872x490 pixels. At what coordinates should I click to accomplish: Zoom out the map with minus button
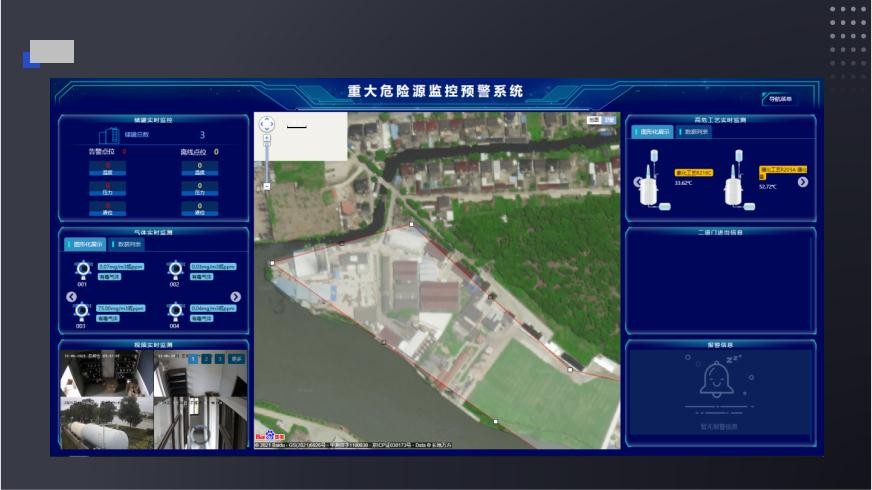[267, 186]
